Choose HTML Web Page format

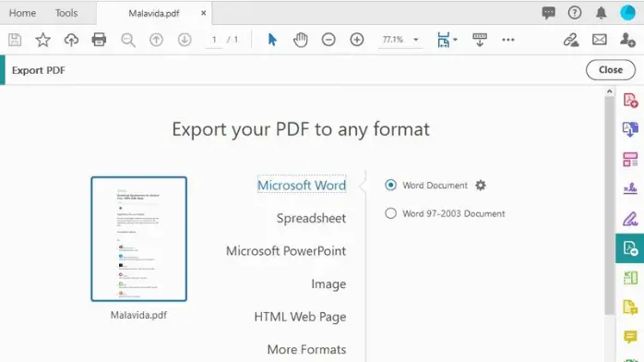(x=300, y=317)
